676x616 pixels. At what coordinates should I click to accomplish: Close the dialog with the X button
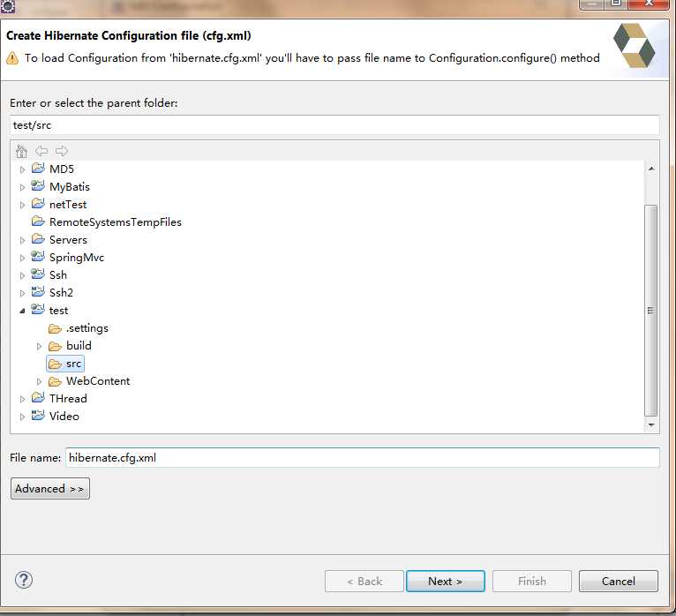pos(649,4)
